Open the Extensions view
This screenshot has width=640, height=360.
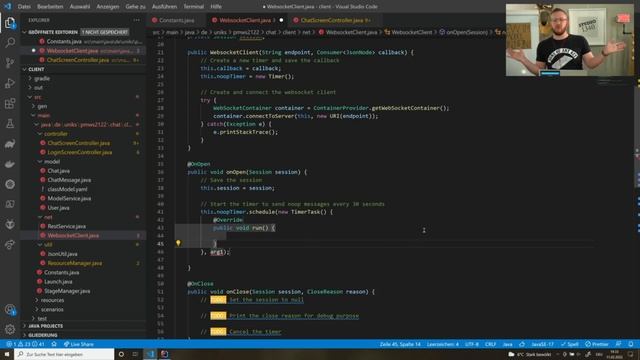click(10, 103)
